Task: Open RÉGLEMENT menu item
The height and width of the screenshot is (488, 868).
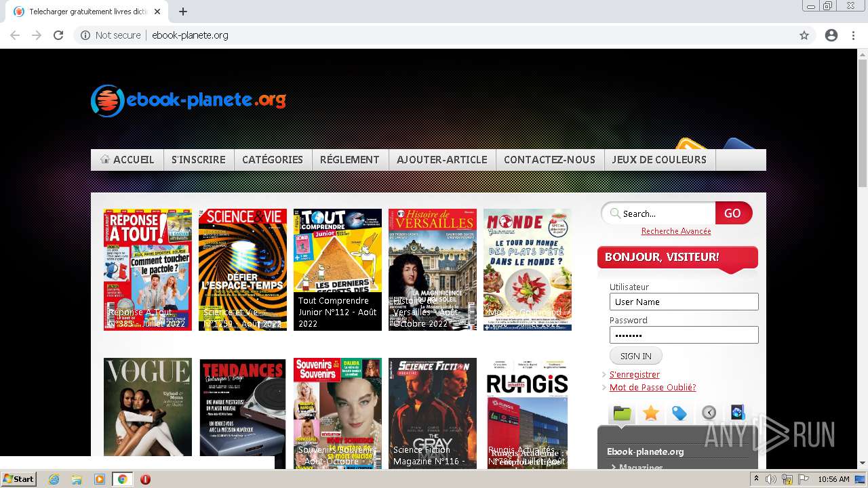Action: pos(350,160)
